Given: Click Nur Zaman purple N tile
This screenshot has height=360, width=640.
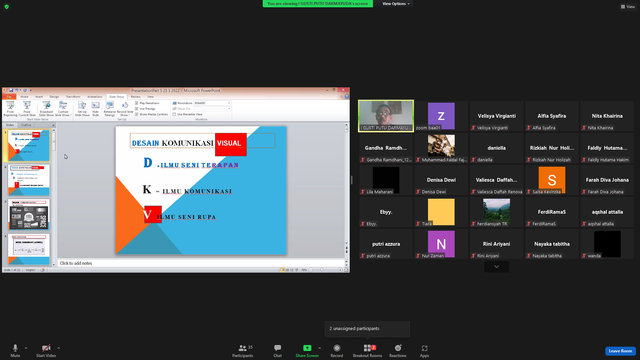Looking at the screenshot, I should pos(441,244).
